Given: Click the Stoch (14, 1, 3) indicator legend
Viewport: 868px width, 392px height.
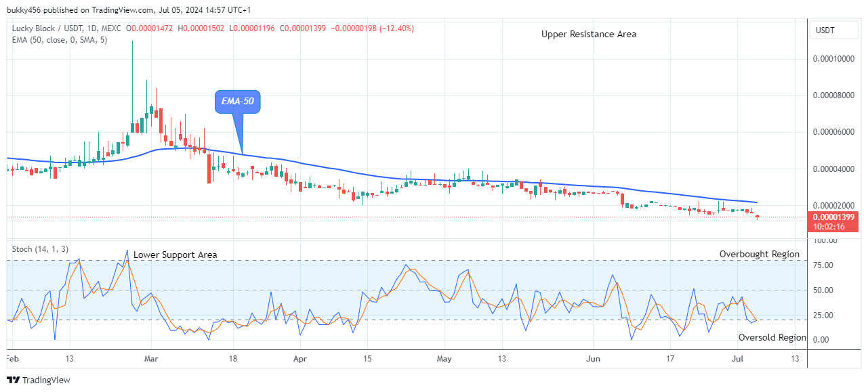Looking at the screenshot, I should pyautogui.click(x=40, y=249).
